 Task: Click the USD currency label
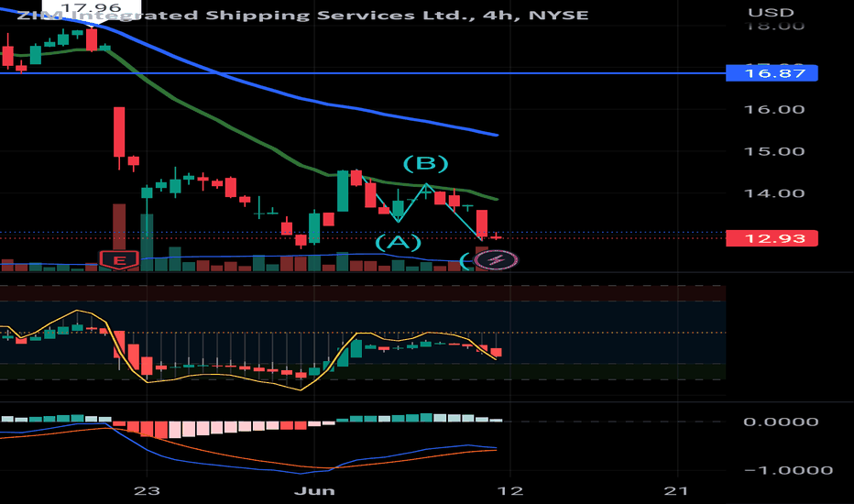tap(771, 12)
